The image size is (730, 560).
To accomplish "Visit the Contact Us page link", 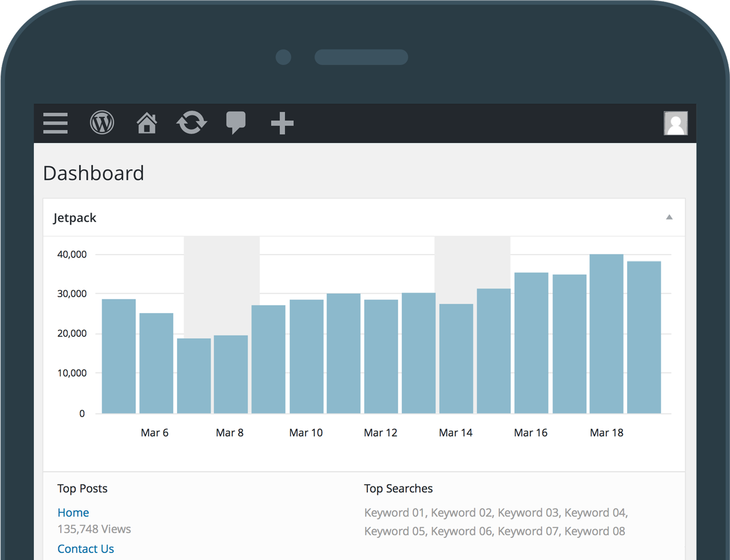I will (x=85, y=548).
